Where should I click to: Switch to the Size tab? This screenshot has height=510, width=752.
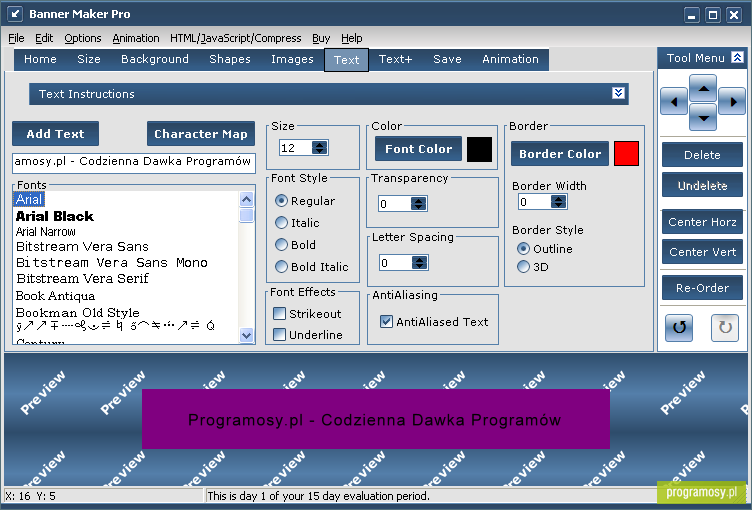pos(89,59)
